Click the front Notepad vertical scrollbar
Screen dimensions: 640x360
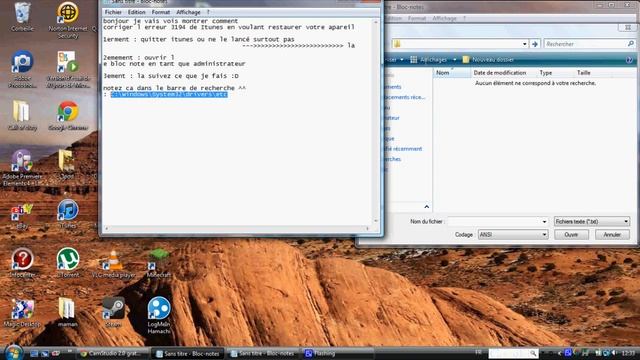click(376, 121)
